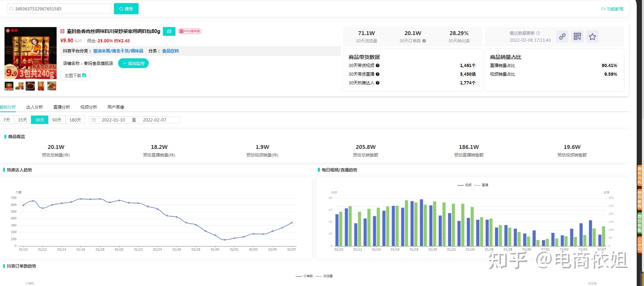Click help icon beside 30天订单数
This screenshot has width=644, height=286.
[424, 41]
